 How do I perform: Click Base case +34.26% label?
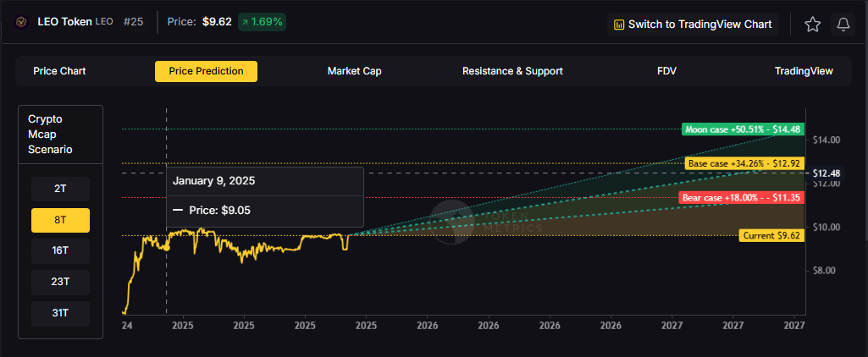[x=744, y=163]
